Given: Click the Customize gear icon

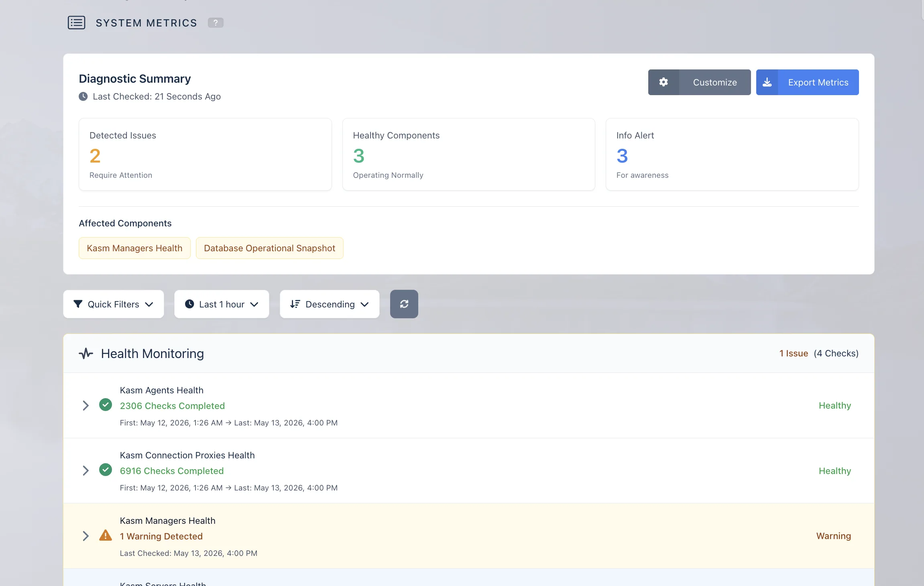Looking at the screenshot, I should tap(663, 82).
